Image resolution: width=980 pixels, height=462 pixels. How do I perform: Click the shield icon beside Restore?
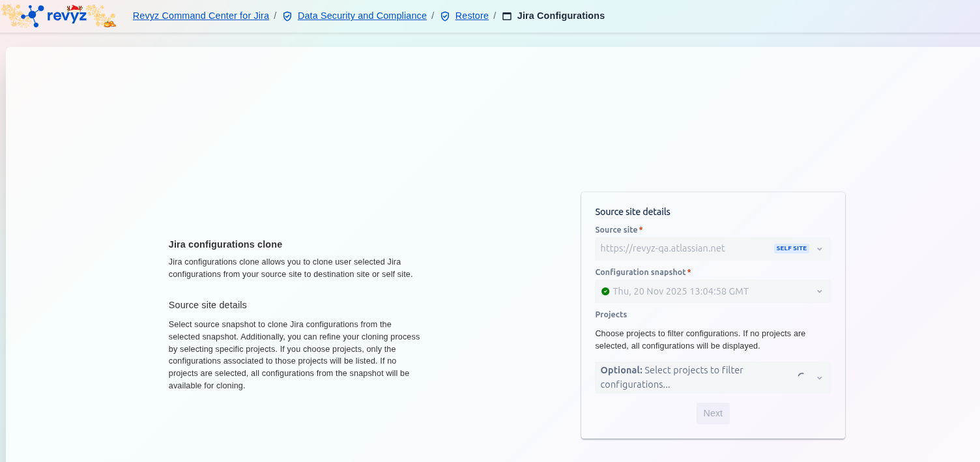click(445, 16)
